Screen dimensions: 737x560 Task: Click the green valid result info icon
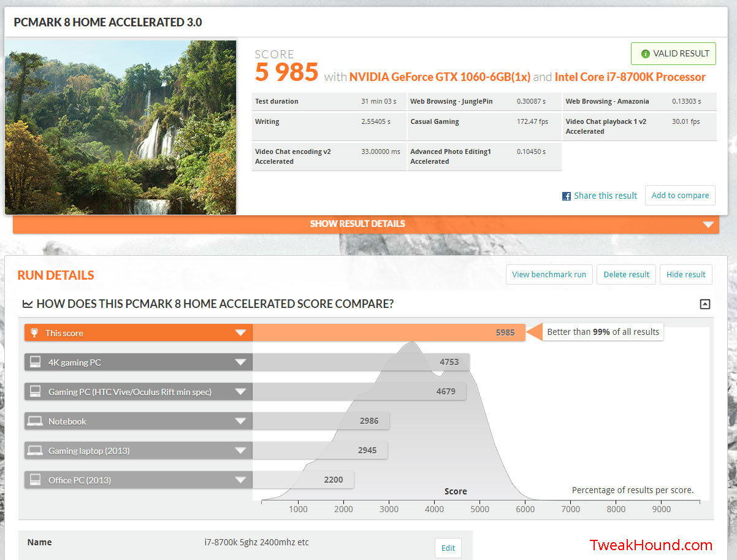(x=645, y=54)
